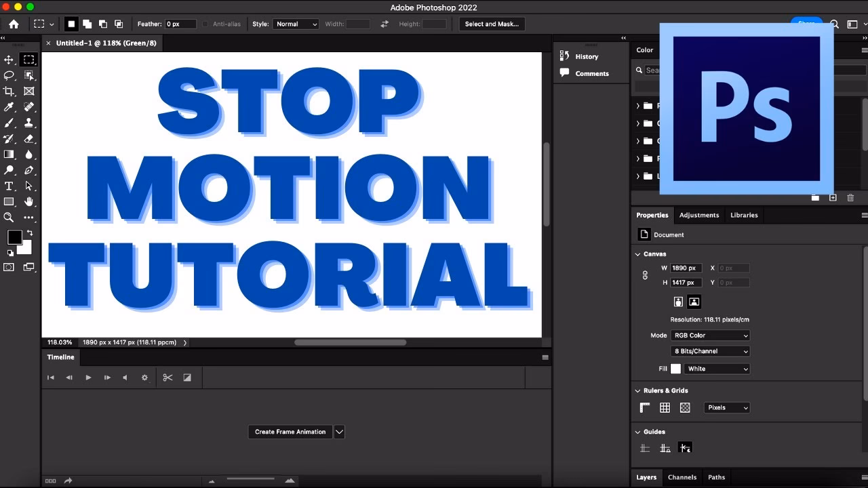Select the Crop tool
Viewport: 868px width, 488px height.
[9, 91]
